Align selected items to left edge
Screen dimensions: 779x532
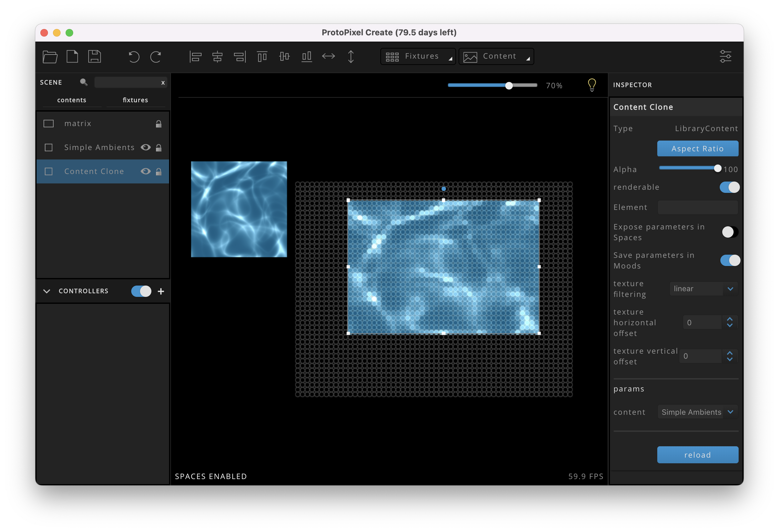(x=195, y=57)
